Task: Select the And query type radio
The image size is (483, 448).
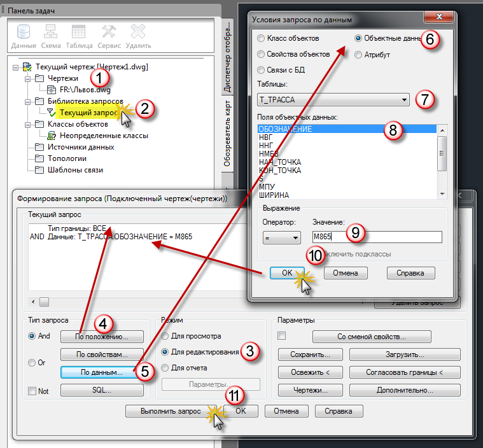Action: click(x=32, y=336)
